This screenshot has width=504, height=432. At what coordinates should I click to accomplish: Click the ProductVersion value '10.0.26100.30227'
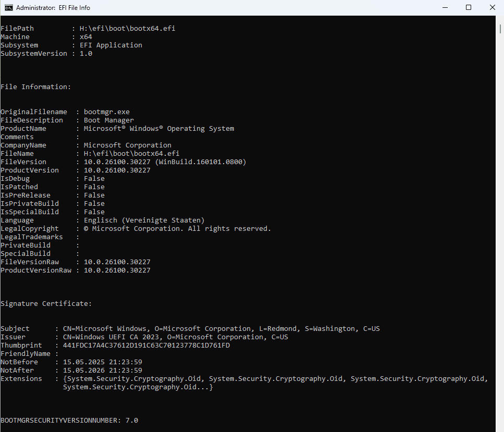coord(117,170)
